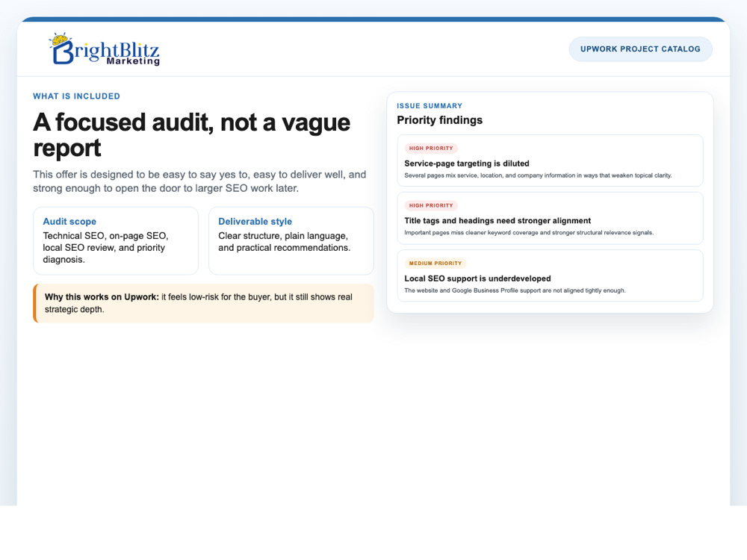The image size is (747, 560).
Task: Click the 'This offer is designed' intro paragraph
Action: tap(199, 181)
